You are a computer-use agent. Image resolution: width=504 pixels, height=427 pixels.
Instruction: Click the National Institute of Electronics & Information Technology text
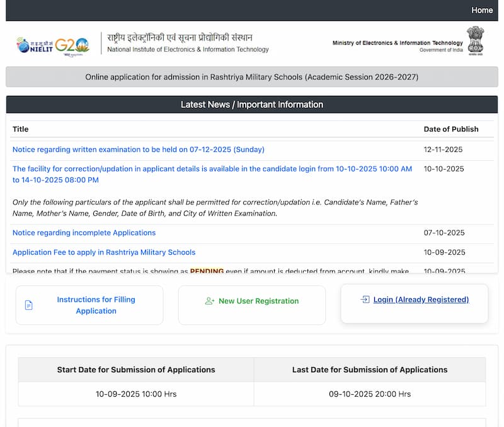[x=188, y=49]
